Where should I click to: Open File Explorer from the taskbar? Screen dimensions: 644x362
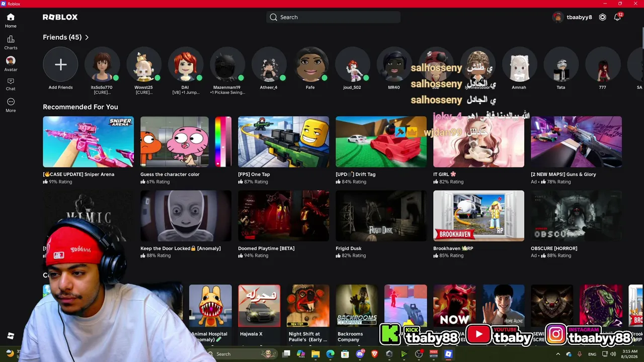[315, 354]
